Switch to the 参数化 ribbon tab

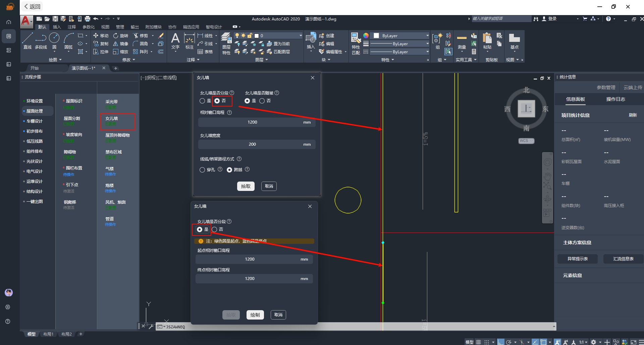89,27
